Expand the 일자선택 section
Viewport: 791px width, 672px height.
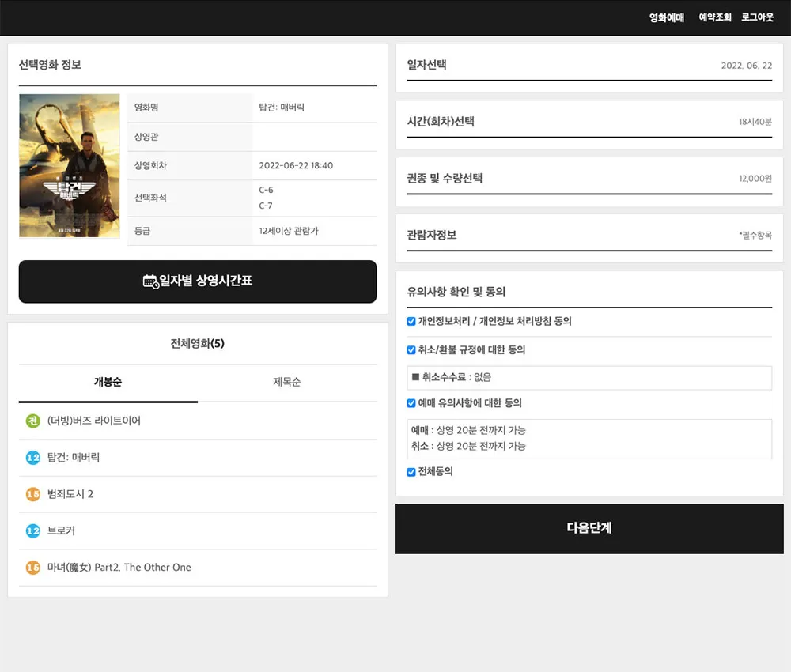pyautogui.click(x=589, y=66)
